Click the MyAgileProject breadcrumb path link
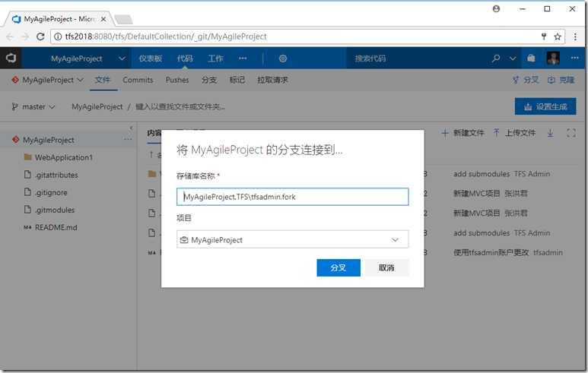 click(x=97, y=106)
